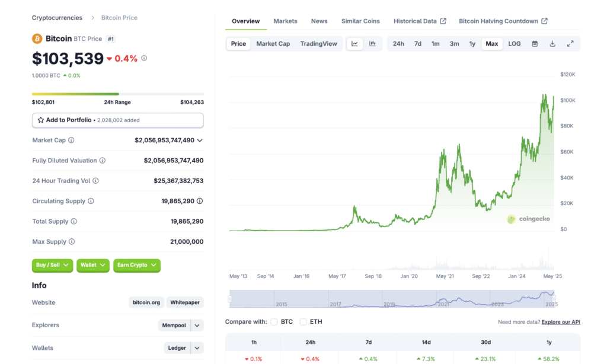Viewport: 607px width, 364px height.
Task: Click info icon after the 19,865,290 circulating value
Action: point(200,201)
